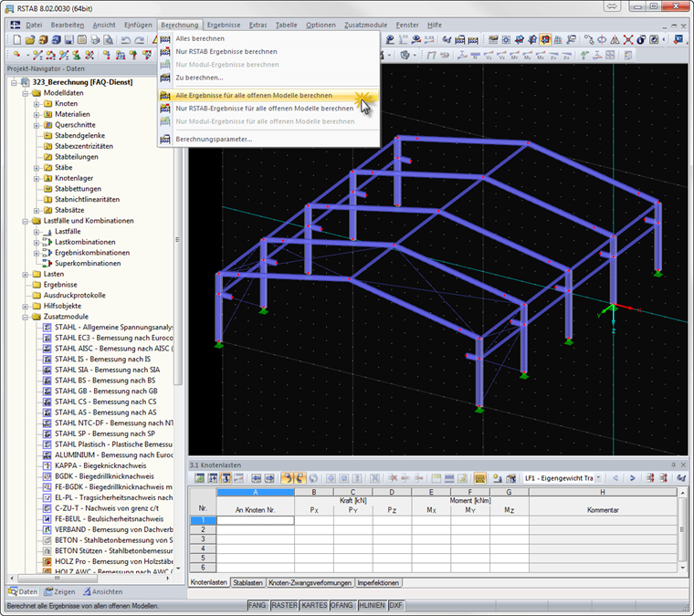Screen dimensions: 694x616
Task: Choose 'Berechnungsparameter...' menu entry
Action: (214, 139)
